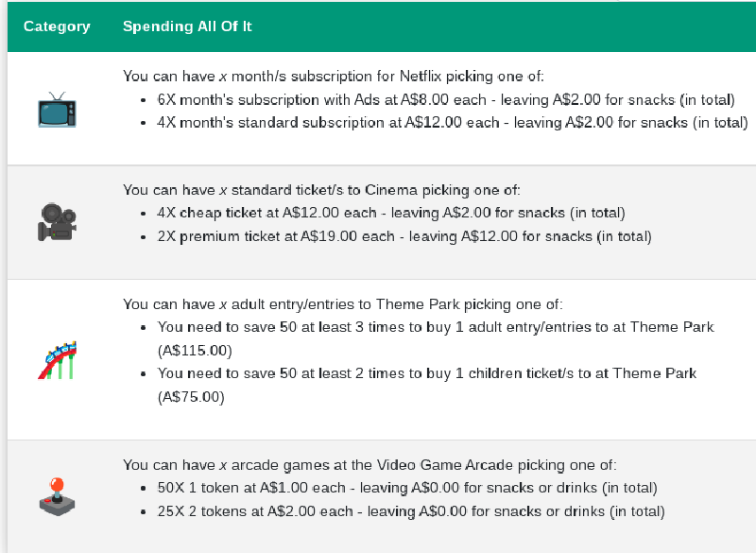Image resolution: width=756 pixels, height=553 pixels.
Task: Click the joystick Video Game Arcade icon
Action: tap(57, 496)
